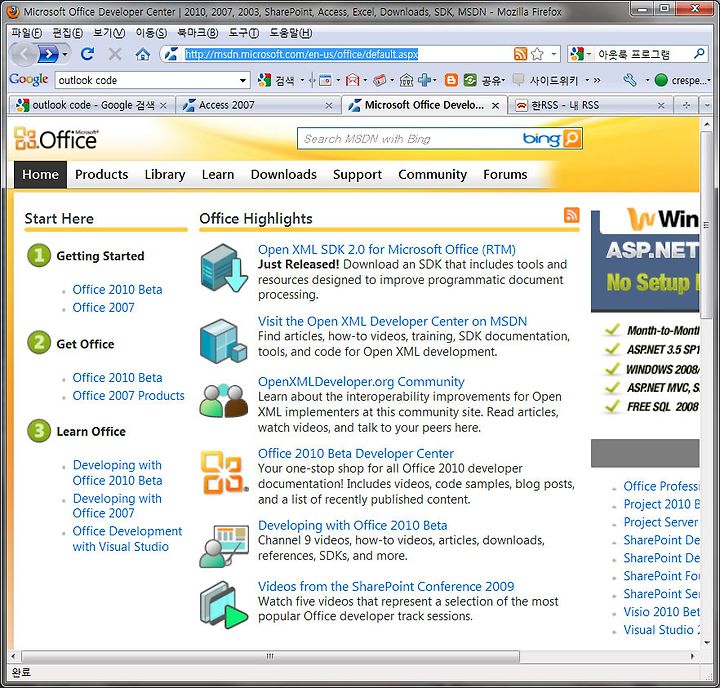Image resolution: width=720 pixels, height=688 pixels.
Task: Open the address bar URL history dropdown
Action: click(x=554, y=54)
